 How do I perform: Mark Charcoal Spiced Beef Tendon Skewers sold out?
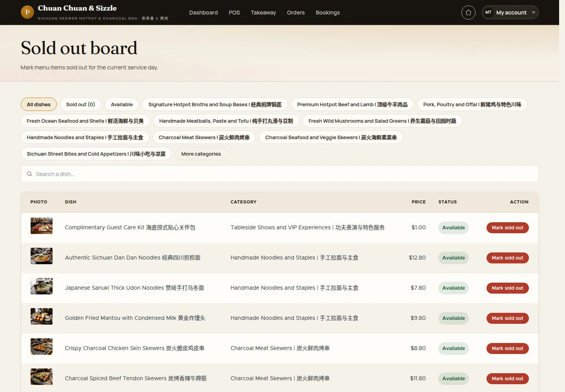click(507, 379)
